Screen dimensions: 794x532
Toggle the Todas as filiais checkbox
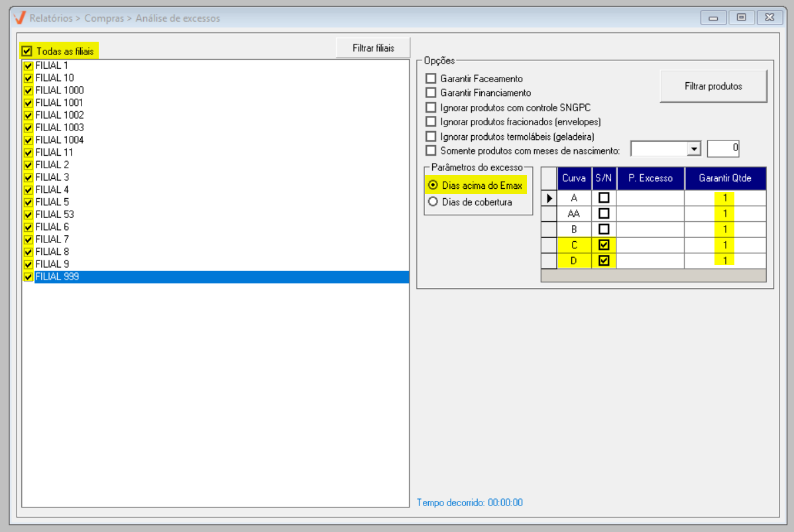pyautogui.click(x=27, y=51)
